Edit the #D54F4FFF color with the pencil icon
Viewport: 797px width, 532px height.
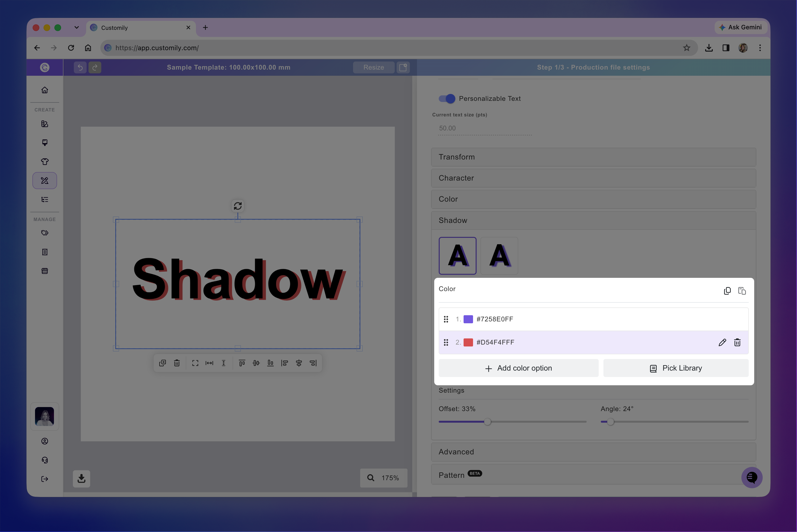(722, 342)
